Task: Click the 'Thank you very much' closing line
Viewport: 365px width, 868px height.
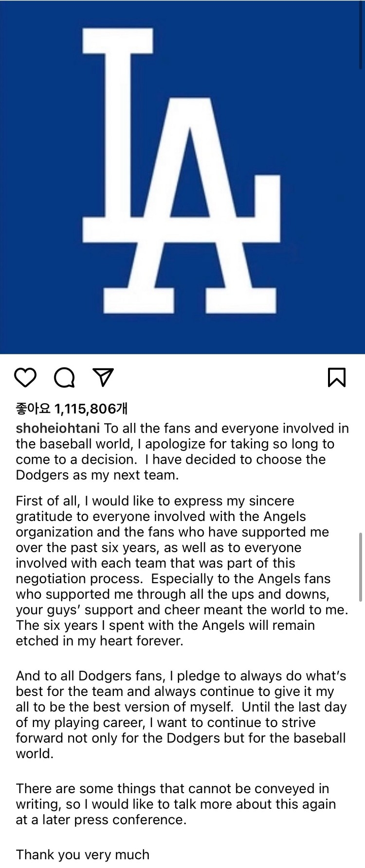Action: tap(83, 854)
